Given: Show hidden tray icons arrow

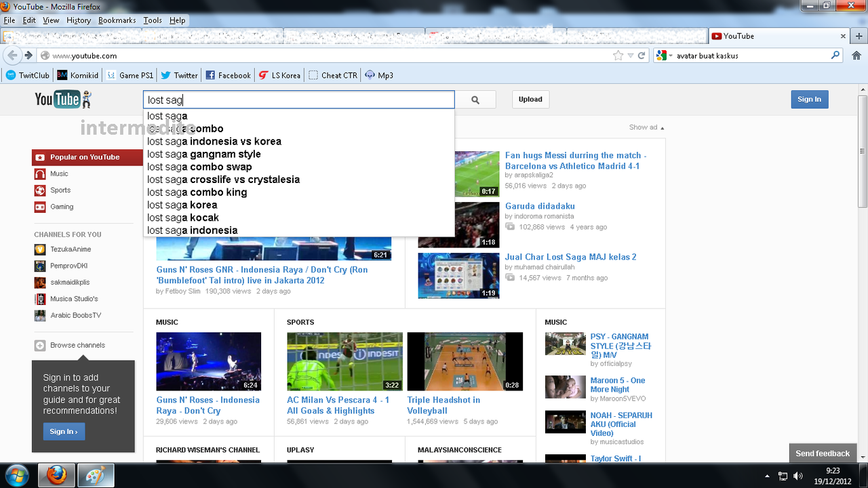Looking at the screenshot, I should click(x=767, y=476).
